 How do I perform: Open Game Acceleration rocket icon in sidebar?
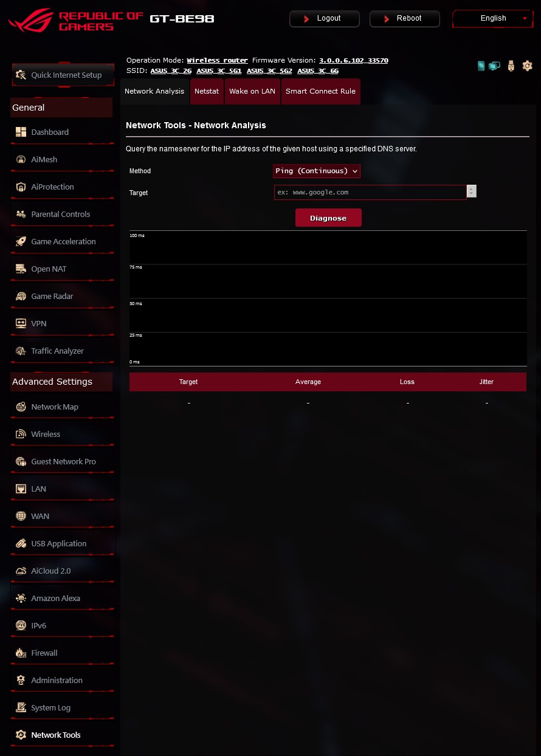[21, 241]
